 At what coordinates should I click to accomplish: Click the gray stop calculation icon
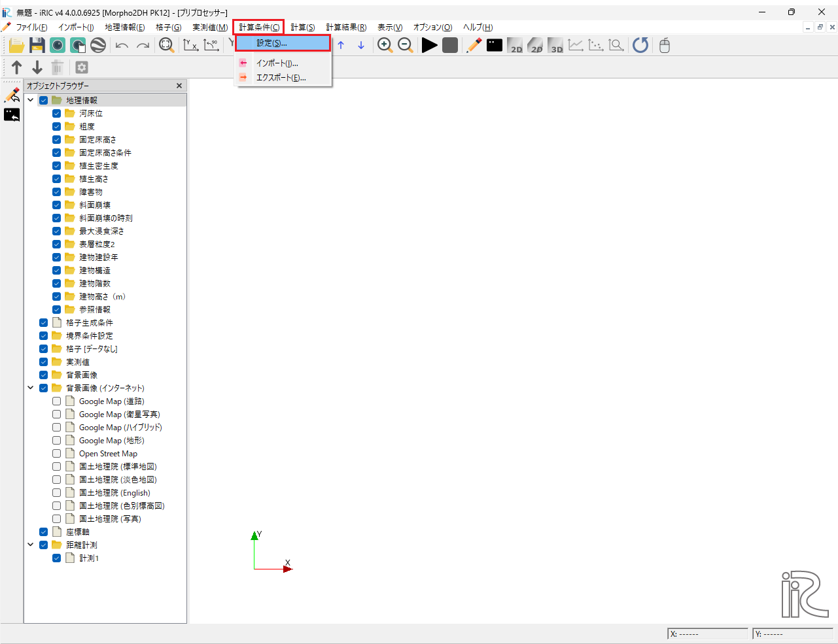pyautogui.click(x=450, y=45)
